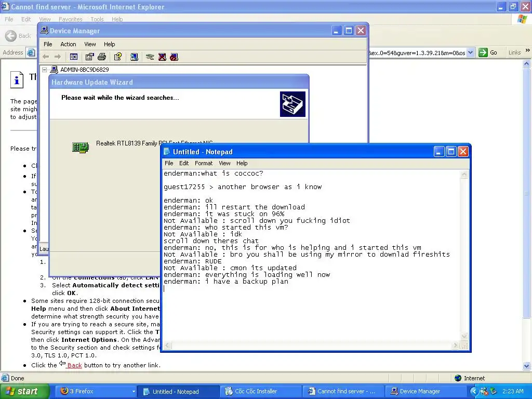532x399 pixels.
Task: Click the Back link on the error page
Action: click(74, 365)
